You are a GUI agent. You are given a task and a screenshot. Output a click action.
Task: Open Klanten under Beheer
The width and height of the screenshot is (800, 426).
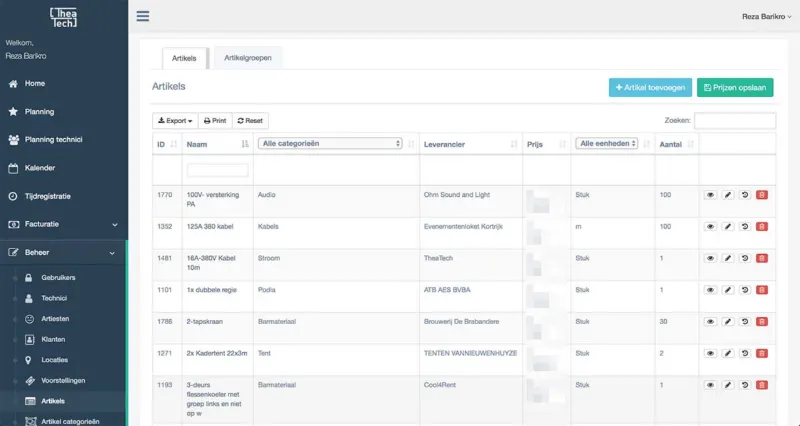[x=53, y=339]
